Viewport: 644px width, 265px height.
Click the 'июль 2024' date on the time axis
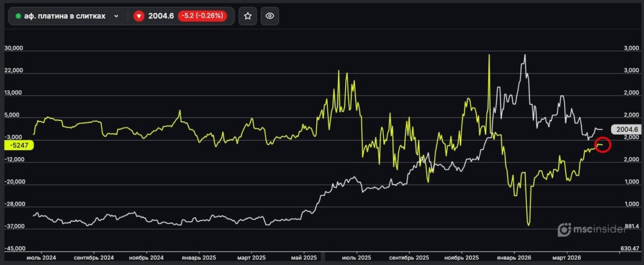[40, 257]
